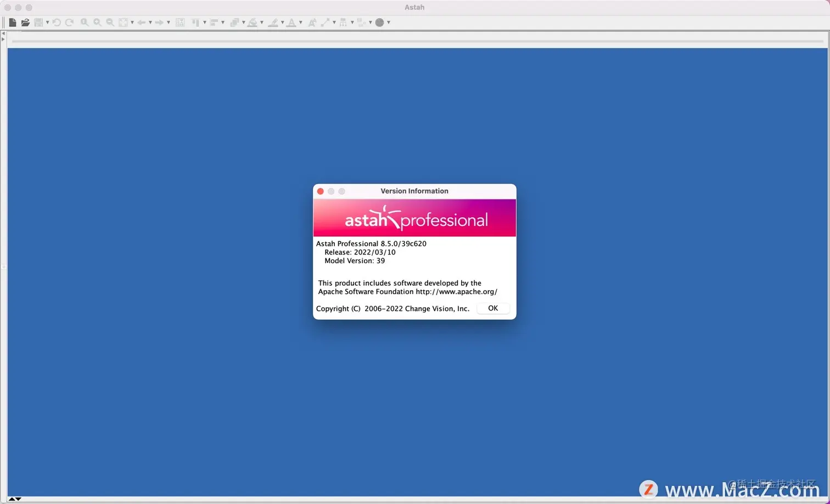This screenshot has width=830, height=504.
Task: Zoom out with the minus magnifier
Action: pyautogui.click(x=110, y=22)
